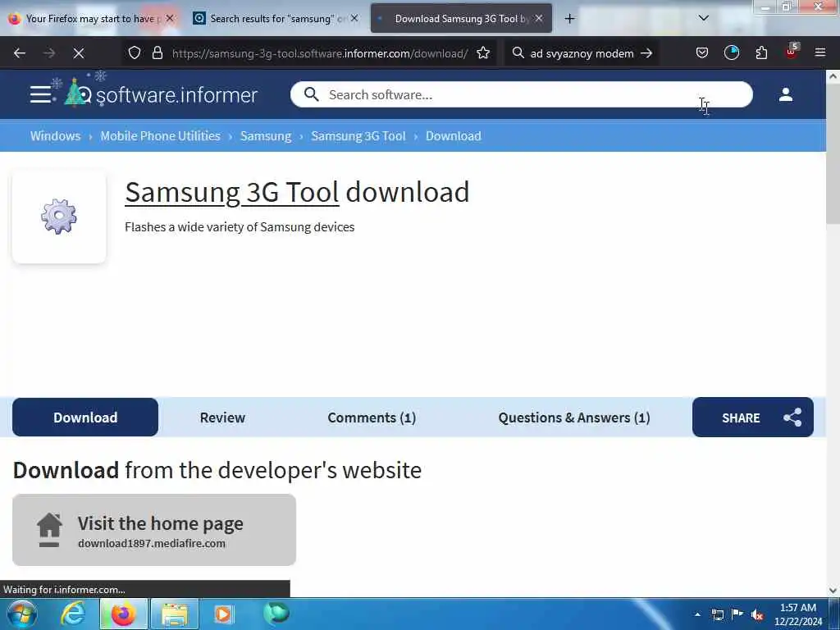Close the 'Download Samsung 3G Tool' tab
This screenshot has height=630, width=840.
[539, 18]
